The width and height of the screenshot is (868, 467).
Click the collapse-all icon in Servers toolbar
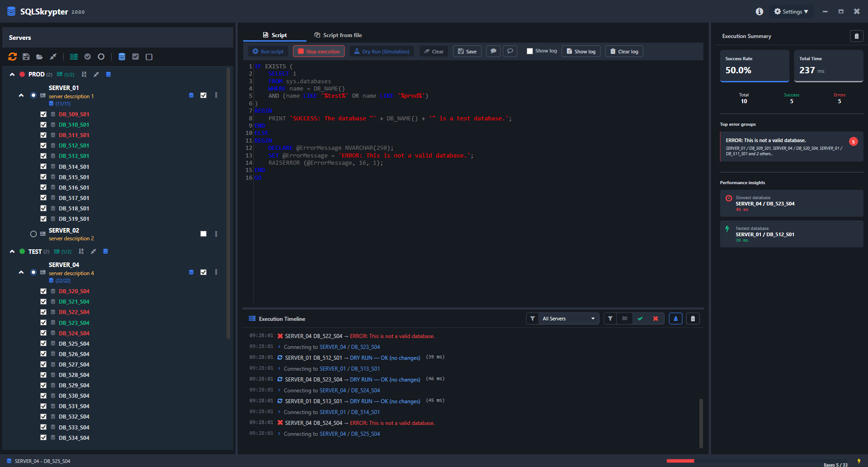[x=53, y=57]
